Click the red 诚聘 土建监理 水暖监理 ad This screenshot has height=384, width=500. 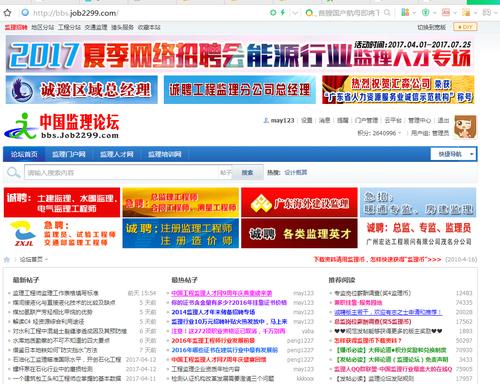[62, 202]
